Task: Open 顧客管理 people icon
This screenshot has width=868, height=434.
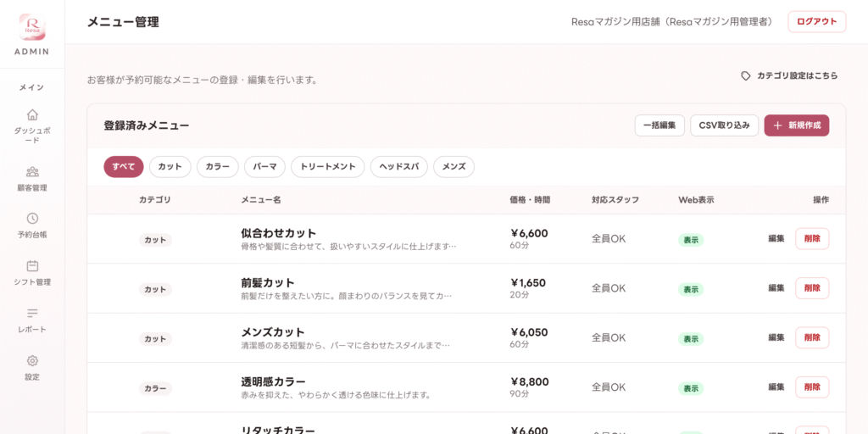Action: click(32, 171)
